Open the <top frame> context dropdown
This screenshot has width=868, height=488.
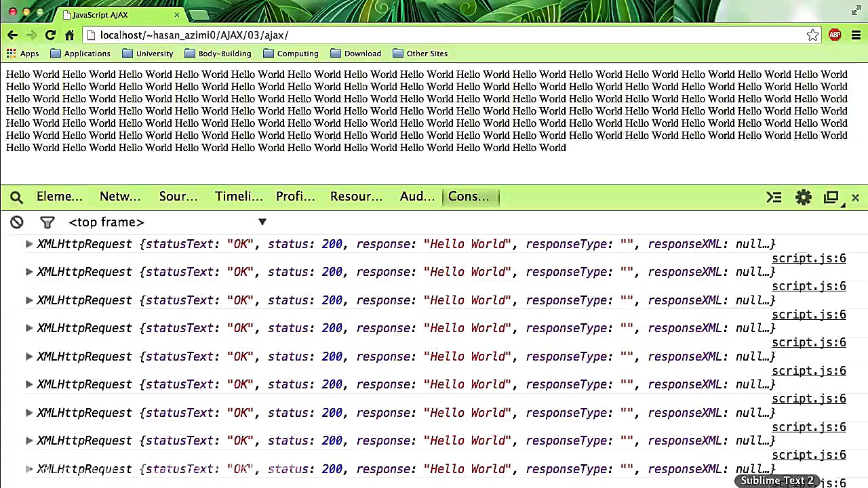point(167,222)
